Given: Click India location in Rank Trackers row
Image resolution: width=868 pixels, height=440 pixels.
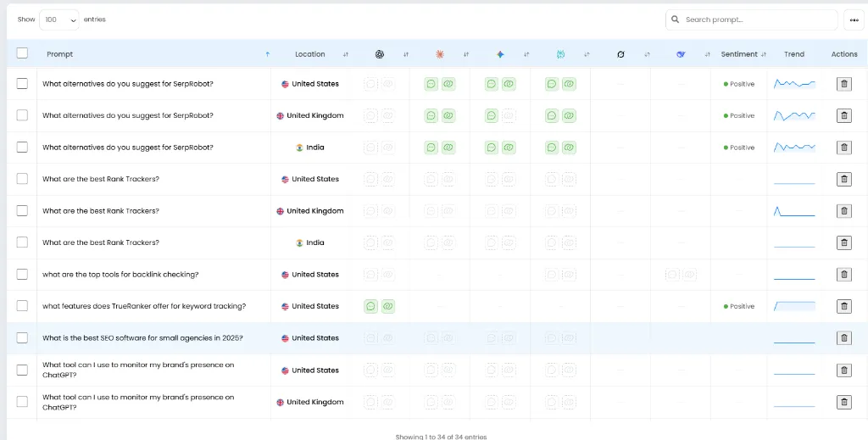Looking at the screenshot, I should click(310, 242).
